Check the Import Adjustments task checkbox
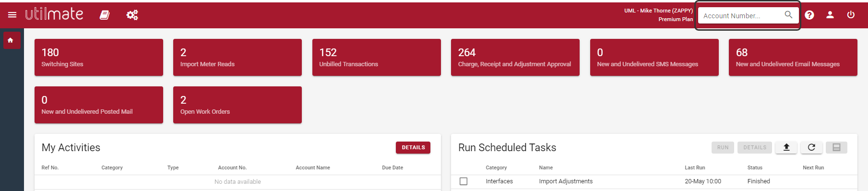The width and height of the screenshot is (868, 191). [464, 181]
